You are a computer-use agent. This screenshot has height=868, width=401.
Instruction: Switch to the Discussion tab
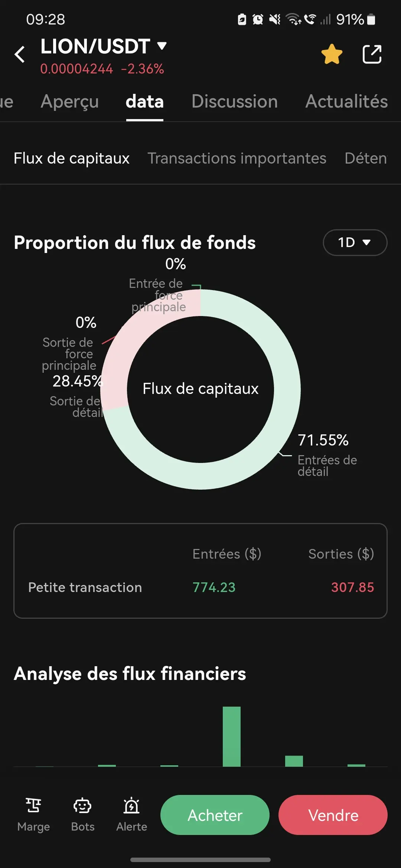coord(235,102)
